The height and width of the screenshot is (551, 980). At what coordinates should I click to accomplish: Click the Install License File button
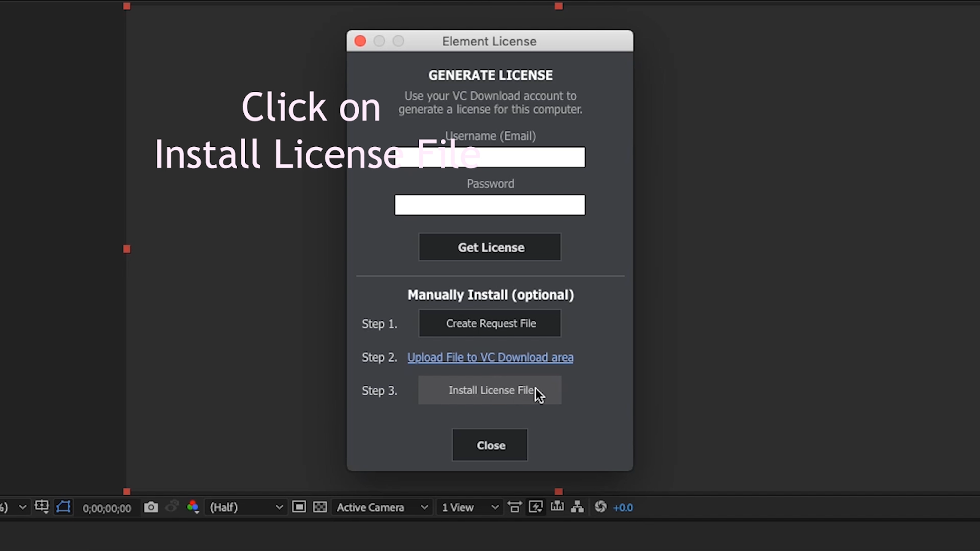click(x=490, y=390)
